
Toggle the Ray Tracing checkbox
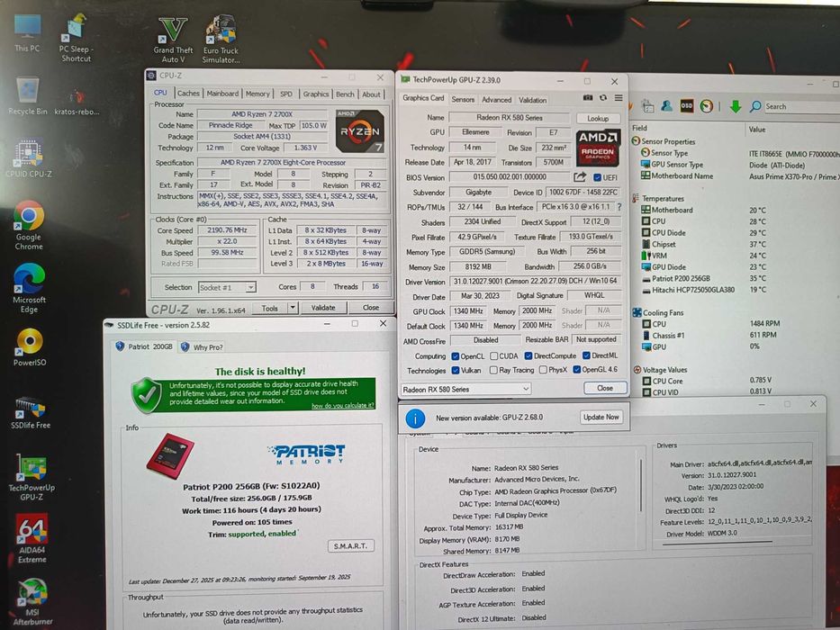[x=494, y=370]
